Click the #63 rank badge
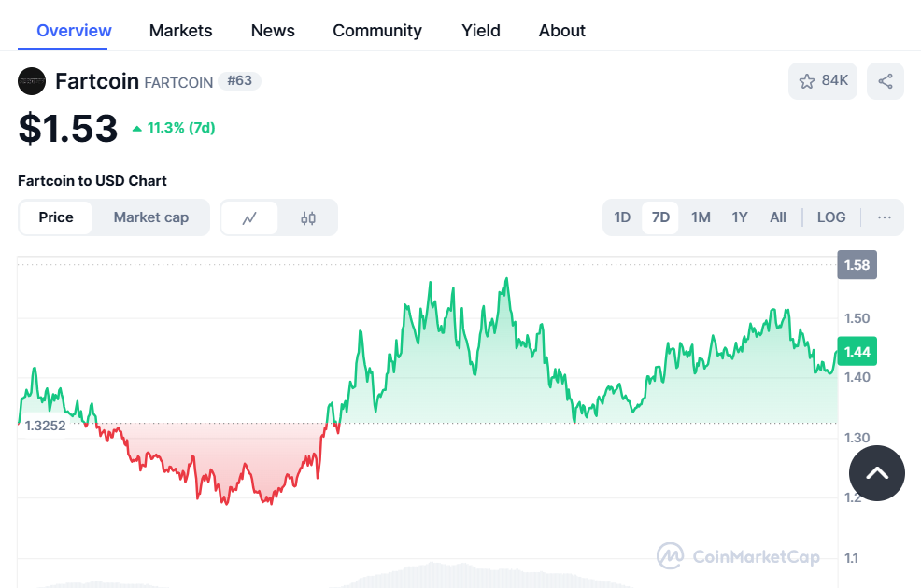The image size is (921, 588). point(240,81)
